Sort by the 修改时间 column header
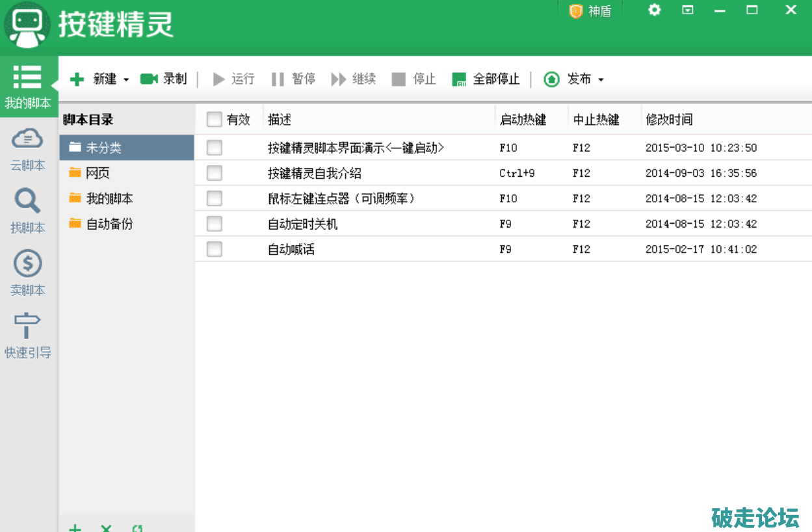 pos(669,120)
